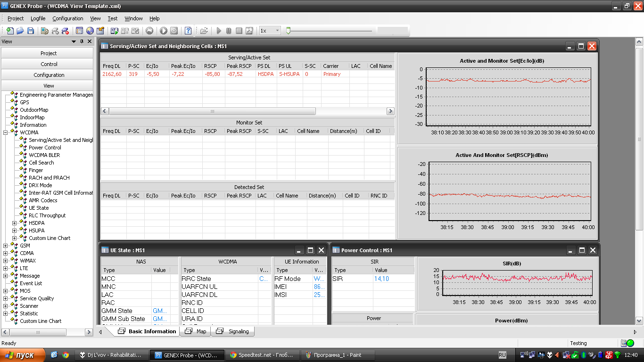Switch to the Basic Information tab
Image resolution: width=644 pixels, height=362 pixels.
(147, 331)
